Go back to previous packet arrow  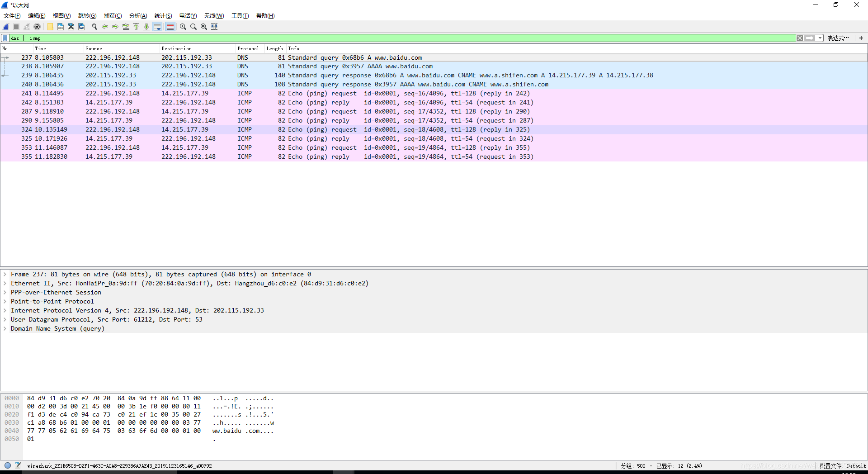pyautogui.click(x=105, y=27)
